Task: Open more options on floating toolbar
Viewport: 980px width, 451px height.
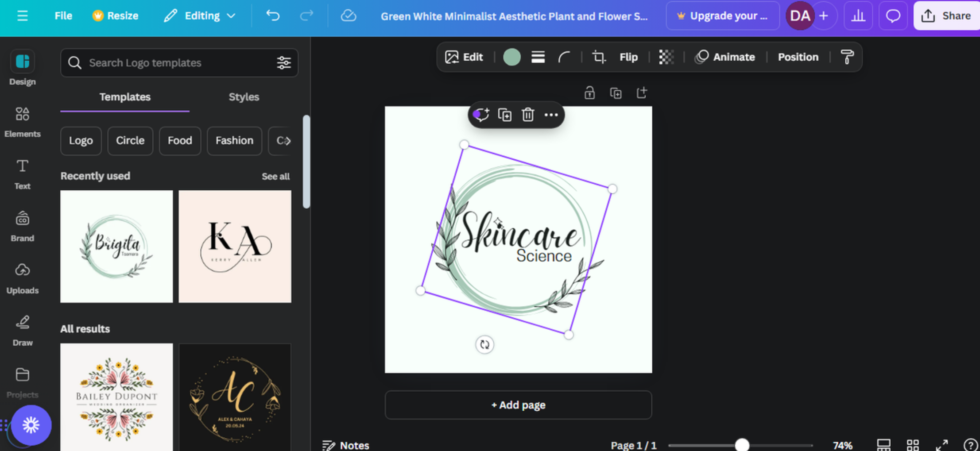Action: 551,114
